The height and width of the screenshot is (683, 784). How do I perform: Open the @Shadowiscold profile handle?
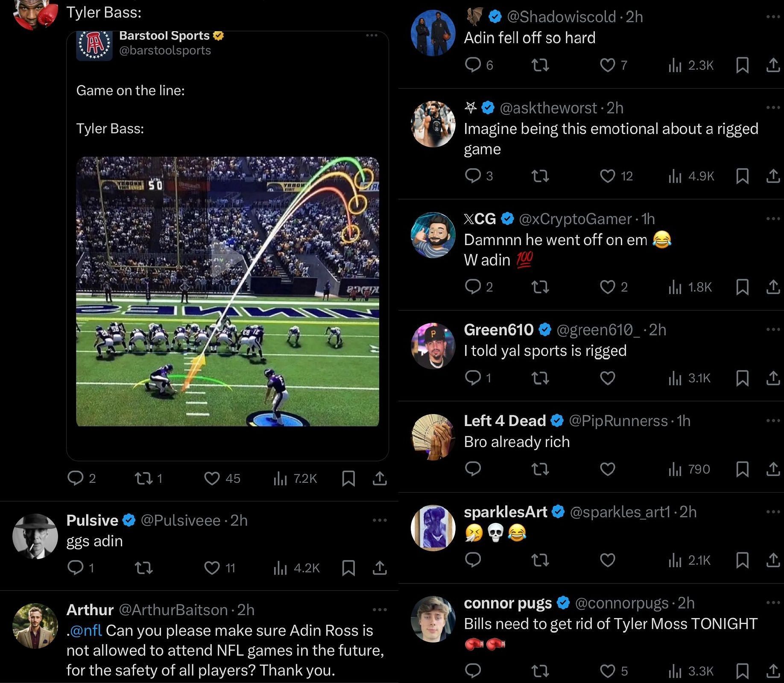click(561, 17)
